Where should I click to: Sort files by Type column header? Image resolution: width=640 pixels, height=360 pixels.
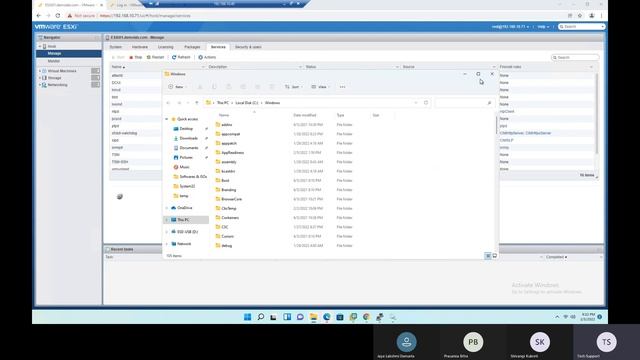point(340,115)
